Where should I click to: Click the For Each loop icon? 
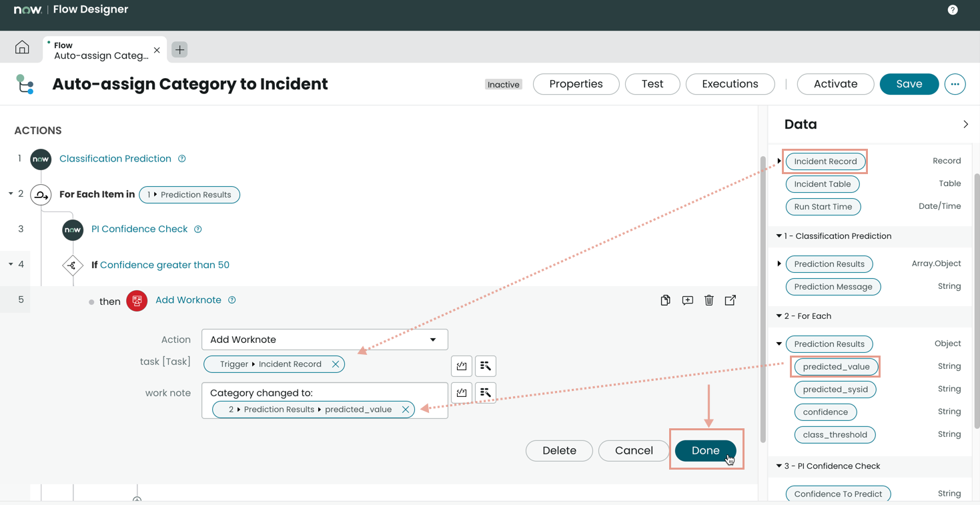41,195
